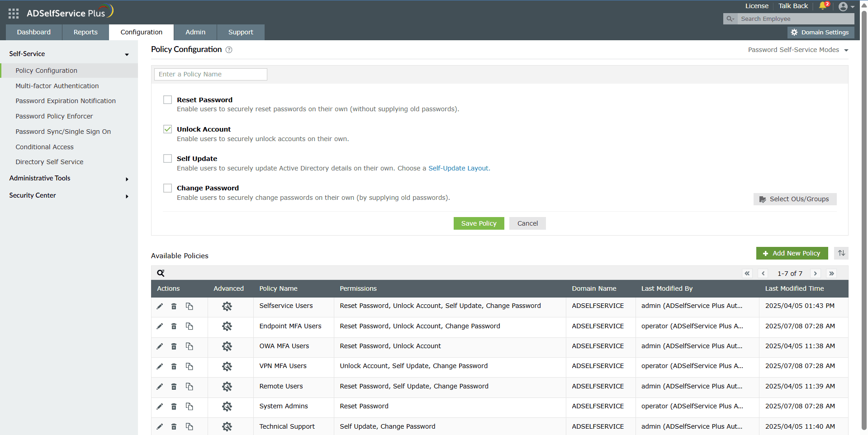Screen dimensions: 868x435
Task: Click Add New Policy button
Action: 792,253
